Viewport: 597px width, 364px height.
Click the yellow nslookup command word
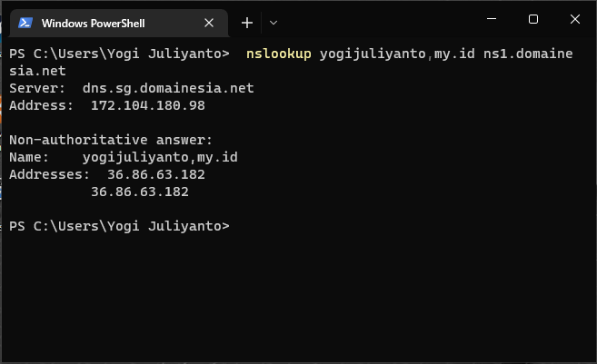(278, 54)
